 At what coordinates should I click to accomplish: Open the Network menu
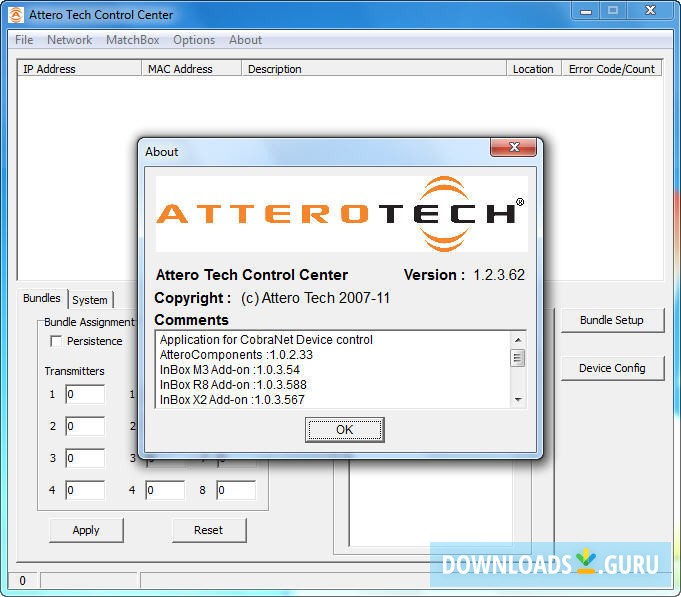tap(69, 40)
